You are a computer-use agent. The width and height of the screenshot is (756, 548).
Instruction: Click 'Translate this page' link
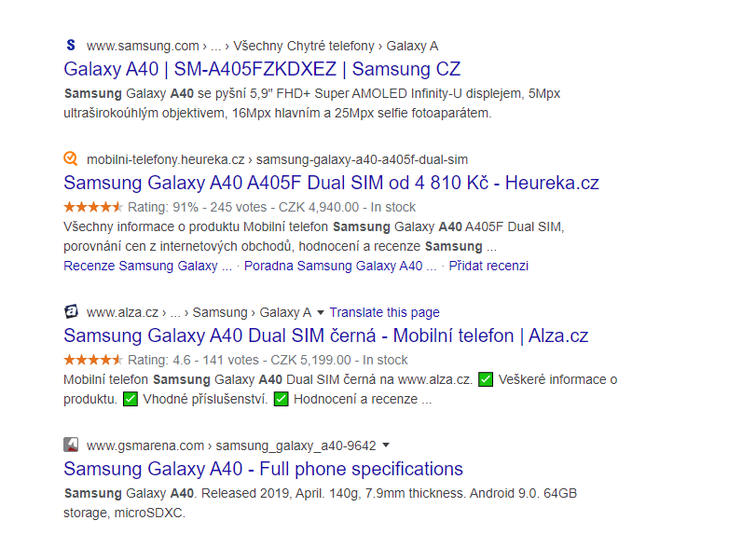tap(384, 313)
